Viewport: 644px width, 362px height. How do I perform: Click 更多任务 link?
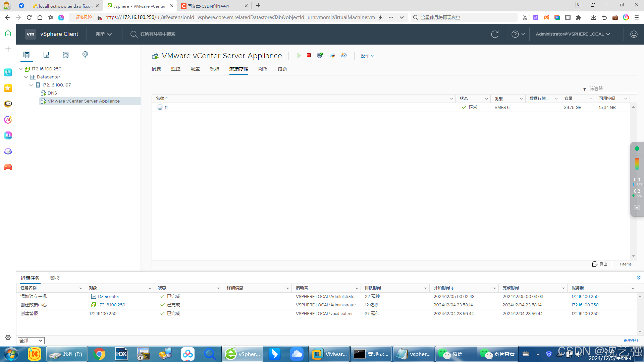631,341
